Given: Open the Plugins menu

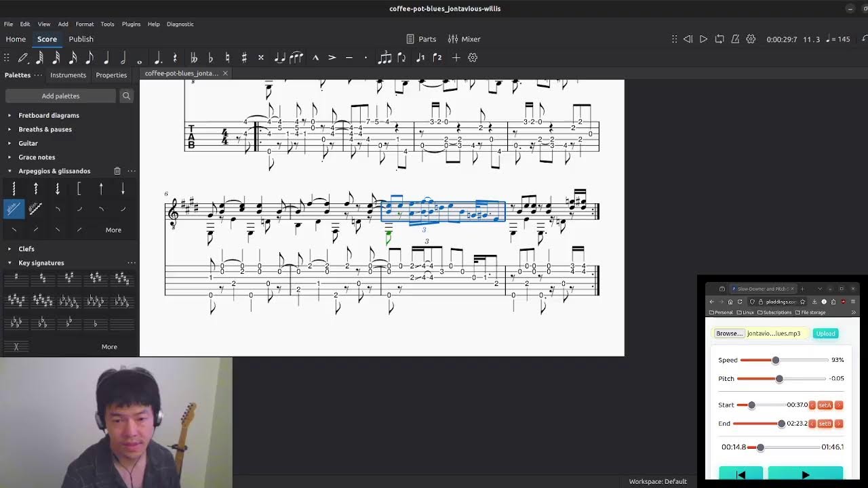Looking at the screenshot, I should click(131, 24).
